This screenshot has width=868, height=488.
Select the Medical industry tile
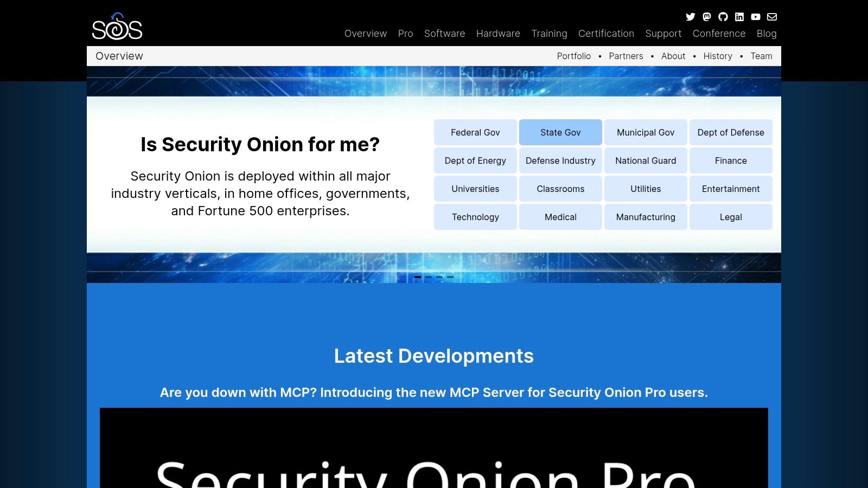(560, 217)
